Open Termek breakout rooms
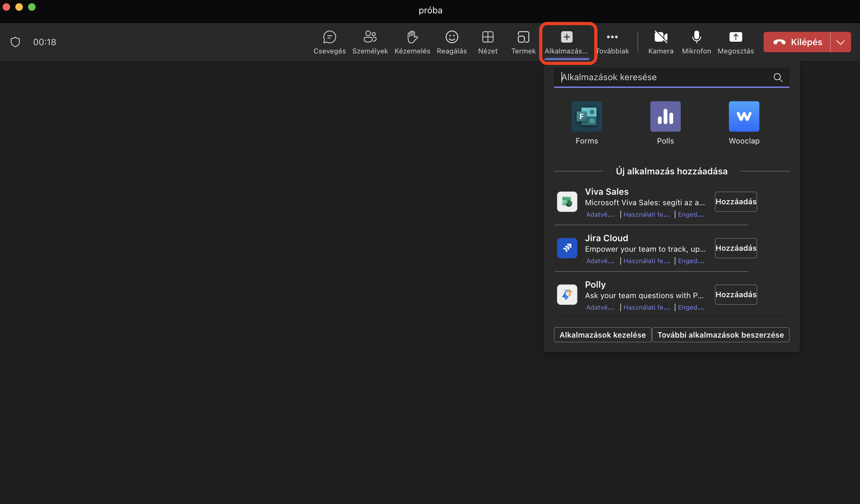This screenshot has height=504, width=860. pos(523,42)
